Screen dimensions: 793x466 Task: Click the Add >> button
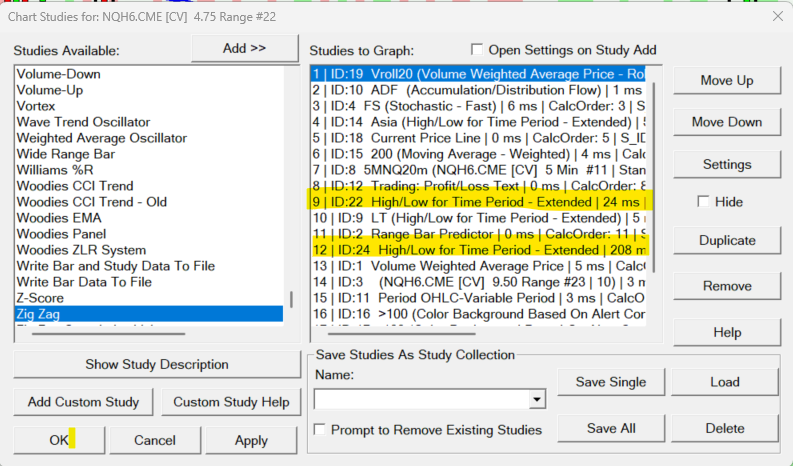[x=244, y=48]
